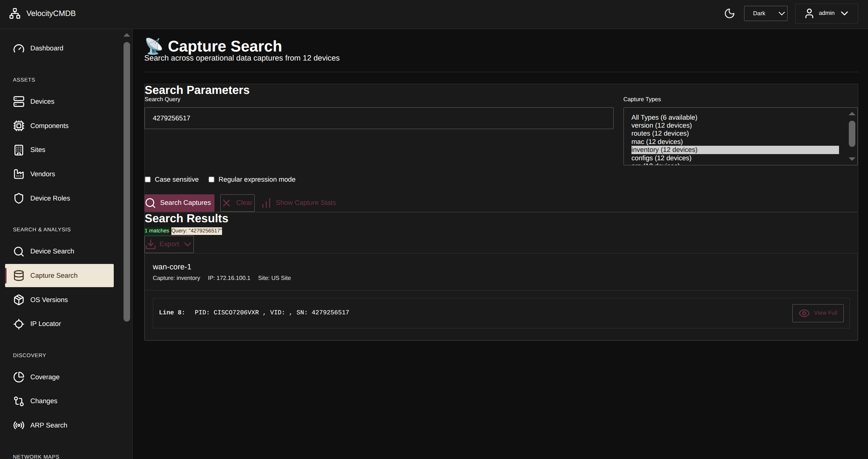
Task: Select configs (12 devices) capture type
Action: pos(735,158)
